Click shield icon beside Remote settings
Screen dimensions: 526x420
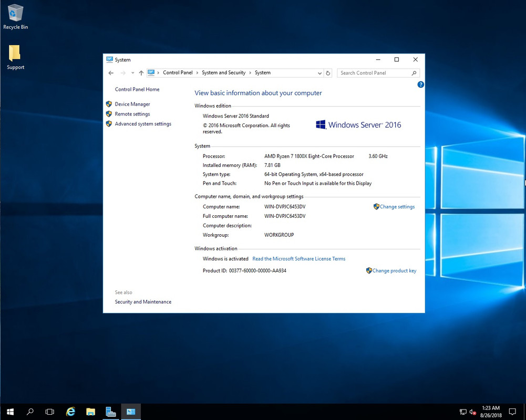[109, 114]
